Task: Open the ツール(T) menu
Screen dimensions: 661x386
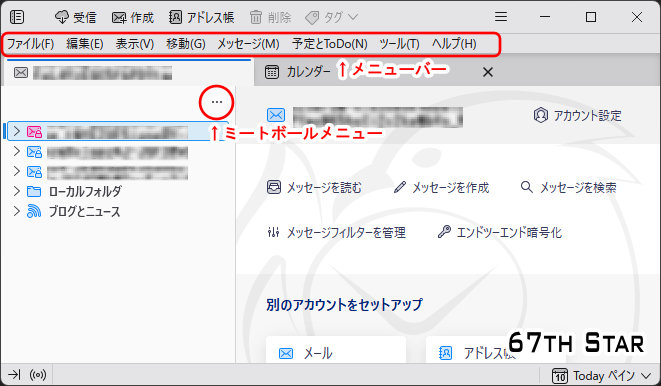Action: click(399, 43)
